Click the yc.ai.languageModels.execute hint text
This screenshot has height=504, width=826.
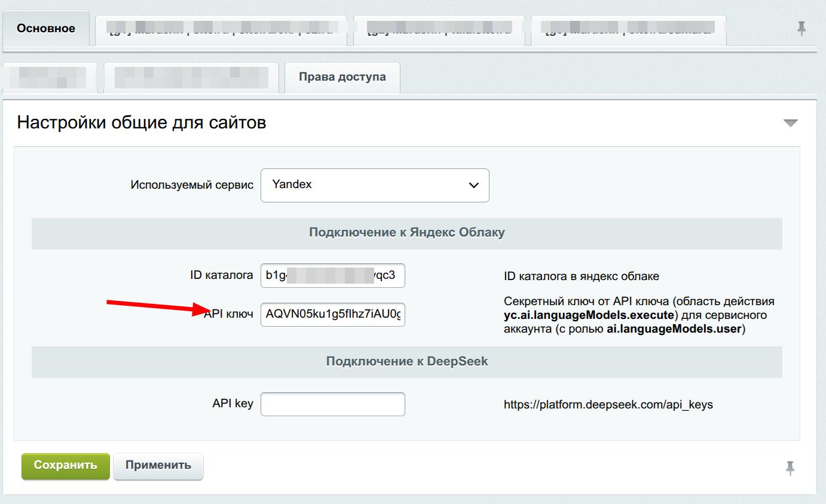tap(589, 315)
